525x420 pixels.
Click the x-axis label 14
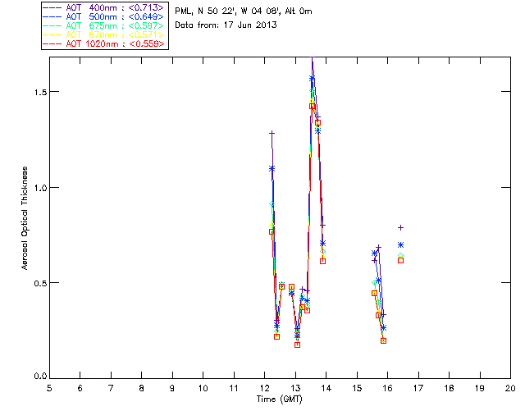[x=326, y=389]
